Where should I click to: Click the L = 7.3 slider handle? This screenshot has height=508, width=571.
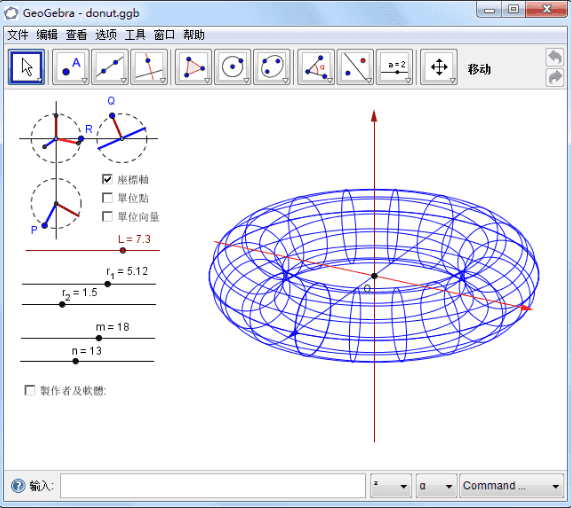[123, 251]
